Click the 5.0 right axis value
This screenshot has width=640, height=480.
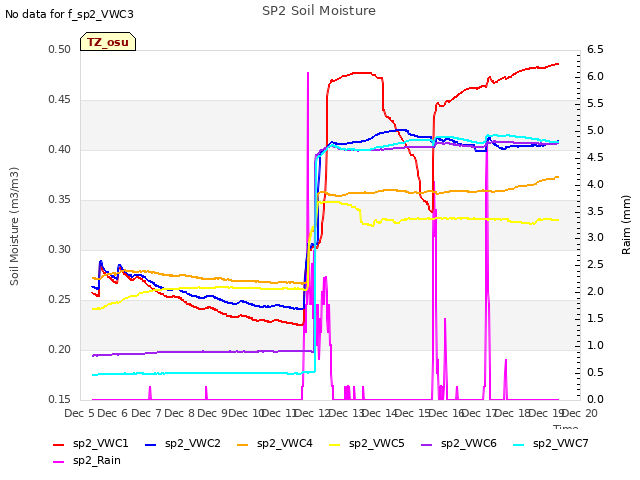click(x=595, y=130)
